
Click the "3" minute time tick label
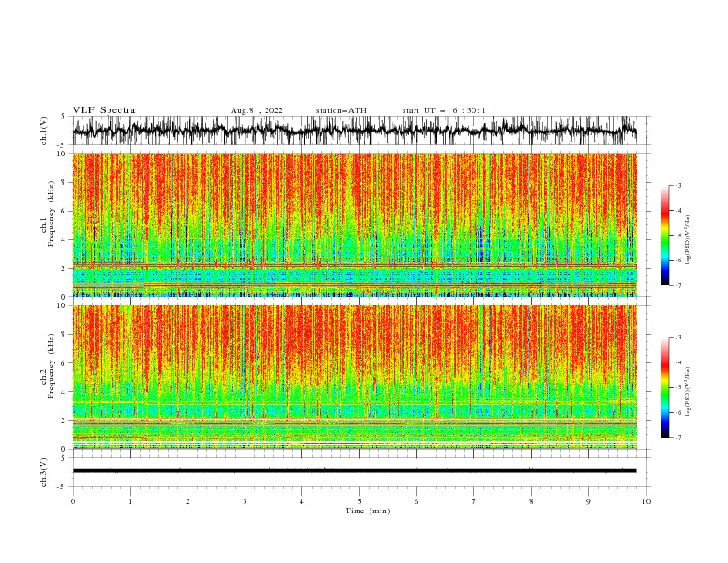pyautogui.click(x=245, y=501)
